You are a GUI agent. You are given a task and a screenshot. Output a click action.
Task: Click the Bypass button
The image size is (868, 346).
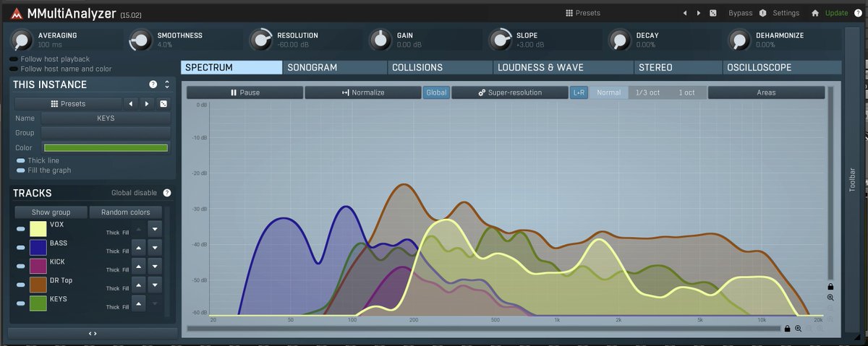[741, 13]
